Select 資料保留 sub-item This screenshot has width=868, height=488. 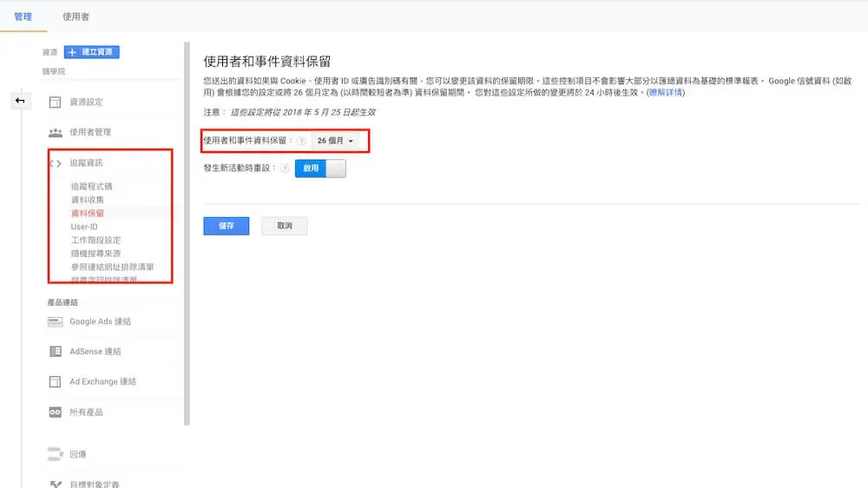(x=88, y=214)
